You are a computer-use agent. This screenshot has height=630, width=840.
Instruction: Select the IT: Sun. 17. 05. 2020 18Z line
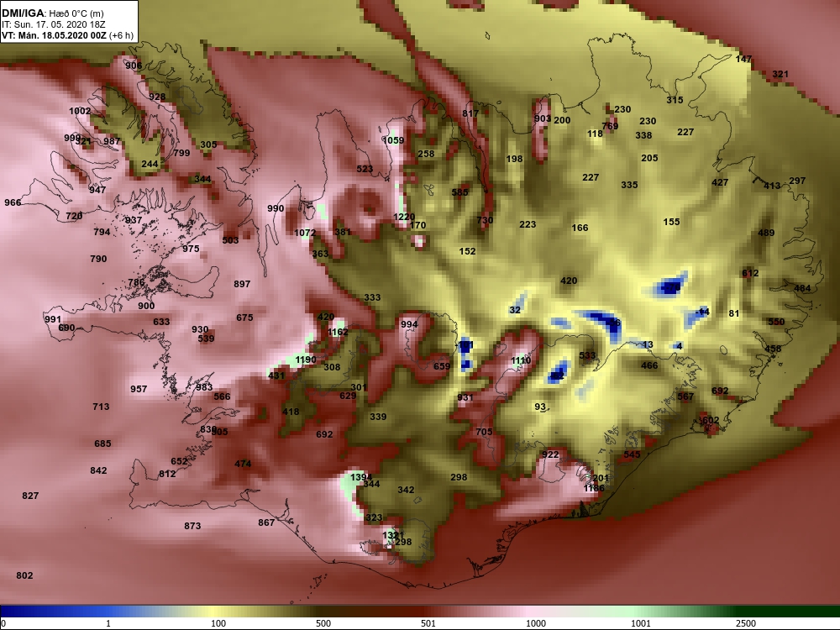tap(54, 24)
